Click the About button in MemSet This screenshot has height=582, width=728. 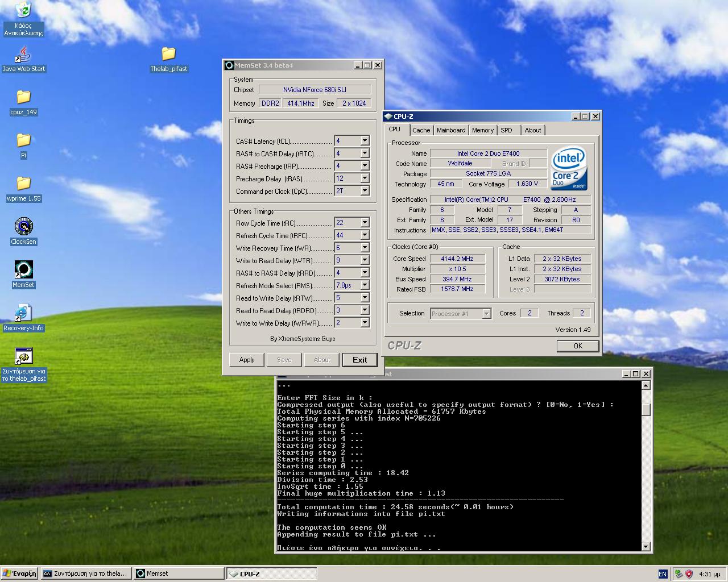(322, 360)
